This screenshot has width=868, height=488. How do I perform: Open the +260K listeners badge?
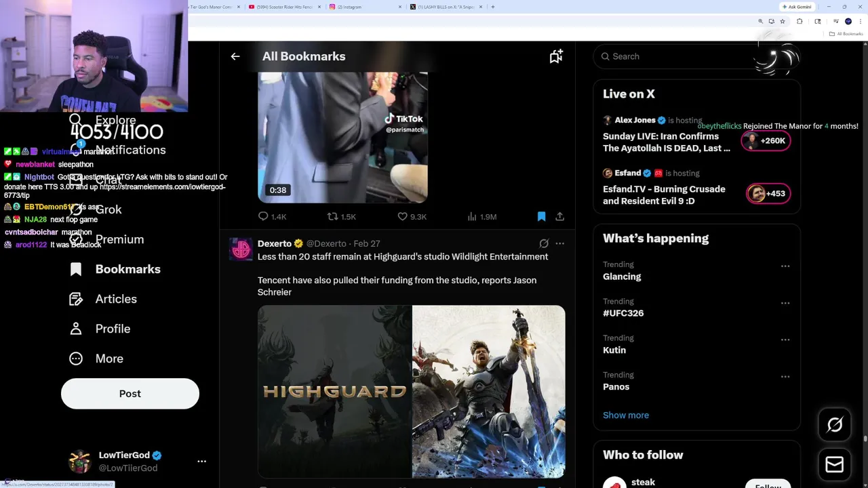pos(766,141)
